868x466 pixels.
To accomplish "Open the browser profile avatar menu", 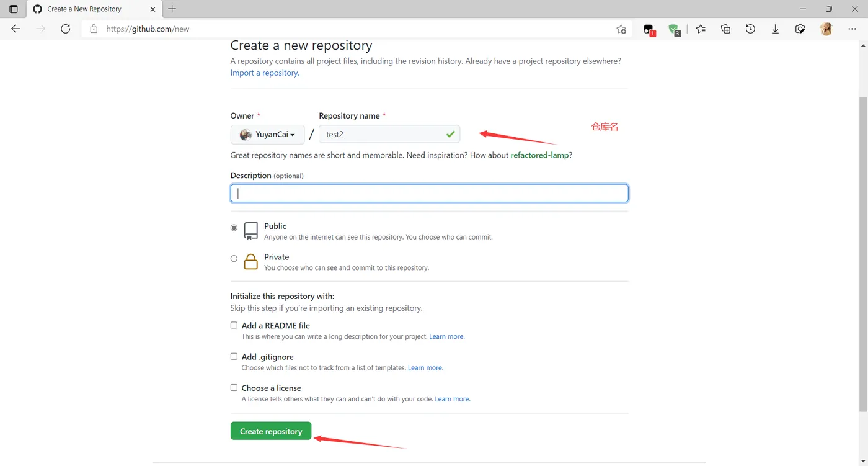I will click(x=826, y=29).
